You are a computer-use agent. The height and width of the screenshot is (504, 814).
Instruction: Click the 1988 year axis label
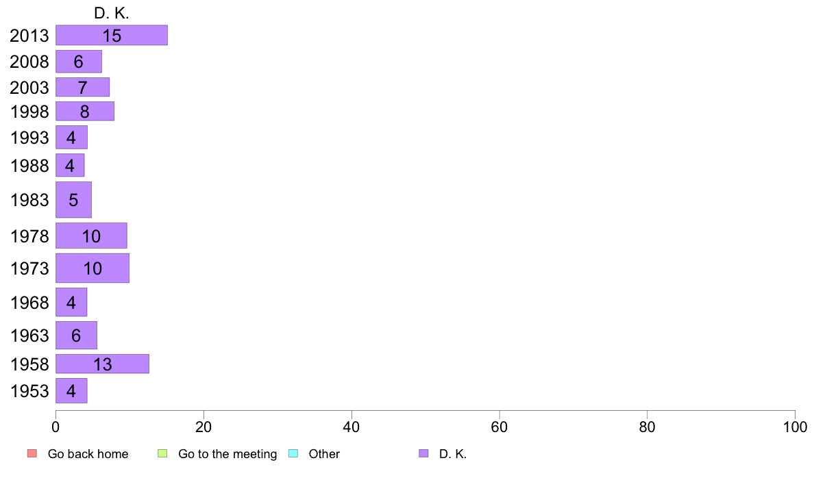29,166
